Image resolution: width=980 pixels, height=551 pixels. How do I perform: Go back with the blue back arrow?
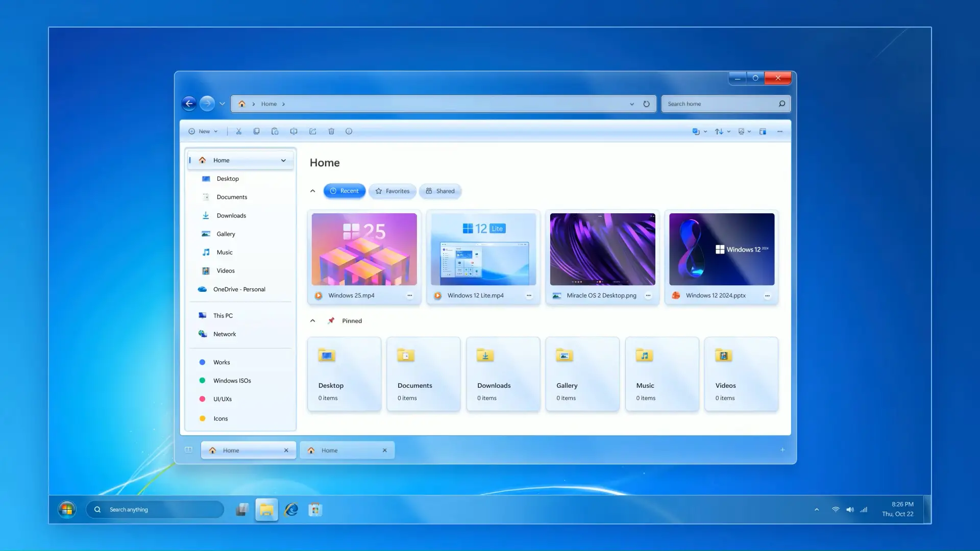click(189, 104)
